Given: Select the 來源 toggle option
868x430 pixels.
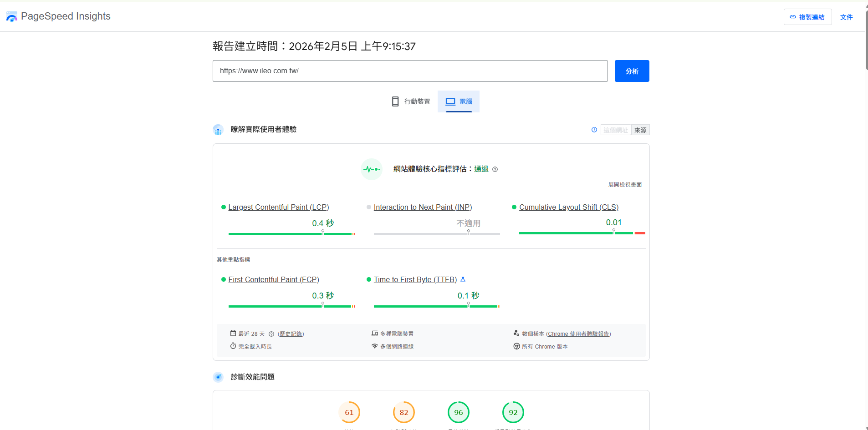Looking at the screenshot, I should (x=640, y=130).
